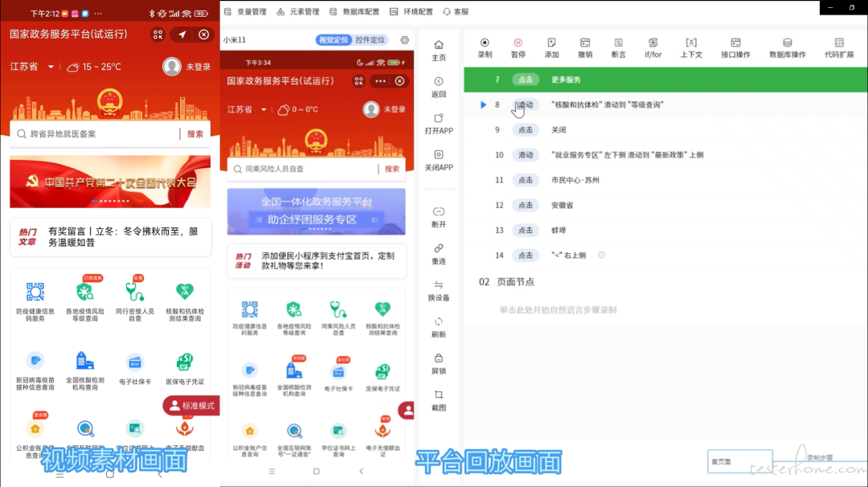Open 热门活动 支付宝 notice on 小米11 replay phone
The width and height of the screenshot is (868, 487).
click(316, 260)
